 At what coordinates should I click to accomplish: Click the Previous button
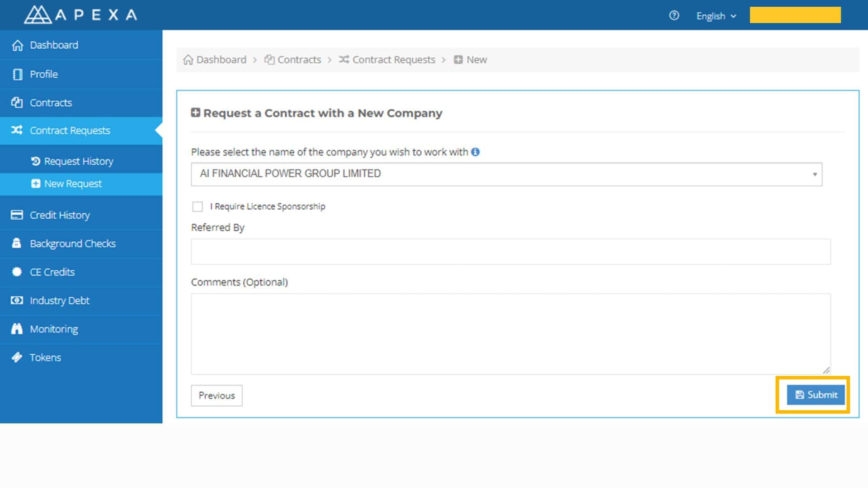click(x=217, y=395)
